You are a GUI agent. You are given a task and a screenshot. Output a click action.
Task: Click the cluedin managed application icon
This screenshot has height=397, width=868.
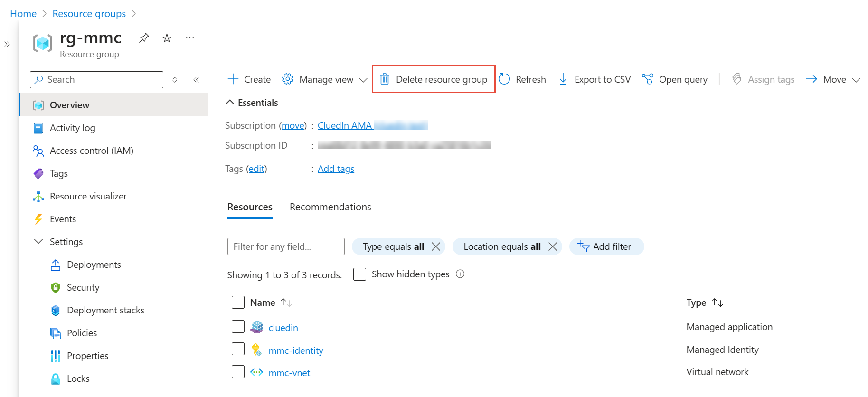257,327
